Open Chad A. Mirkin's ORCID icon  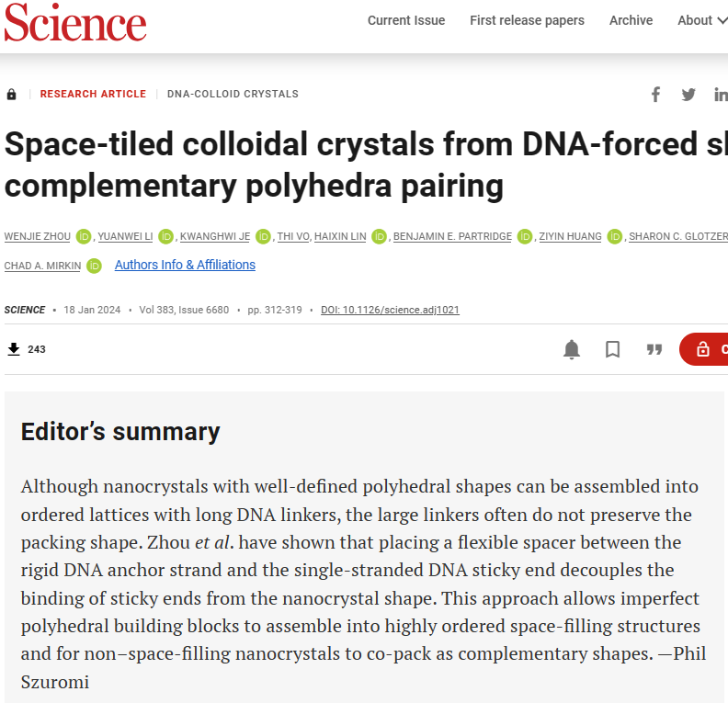click(94, 266)
